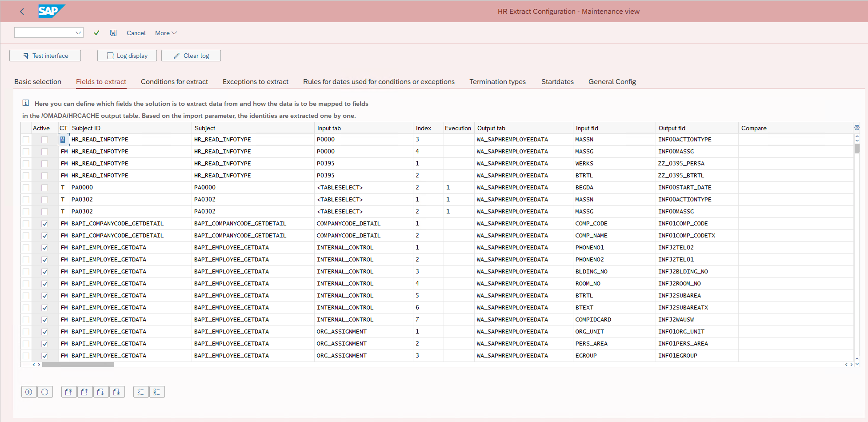
Task: Uncheck Active for INF01ORG_UNIT row
Action: (x=44, y=332)
